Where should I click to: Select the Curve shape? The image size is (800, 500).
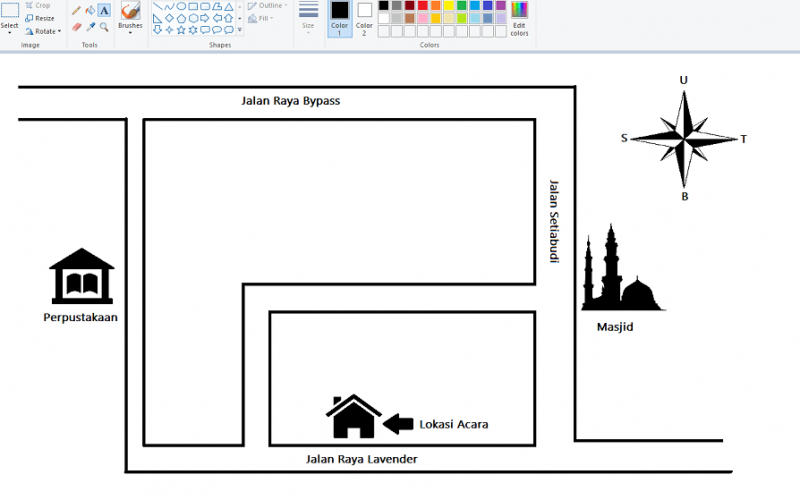coord(169,7)
